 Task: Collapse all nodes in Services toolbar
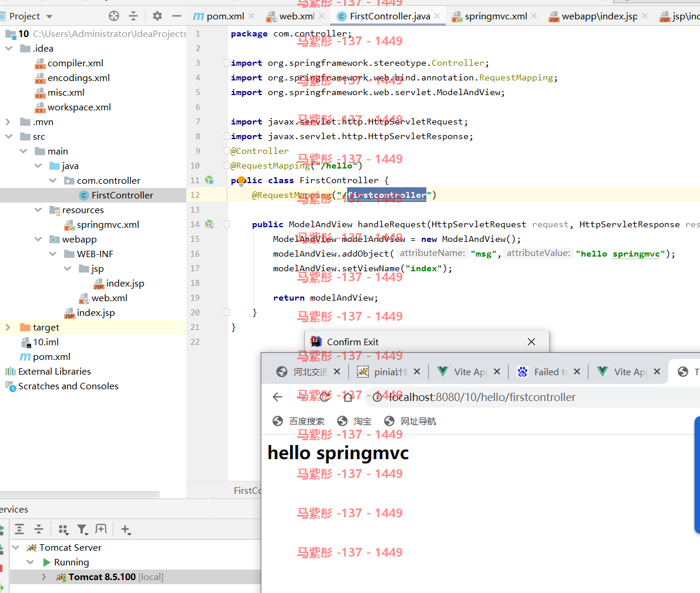tap(39, 530)
